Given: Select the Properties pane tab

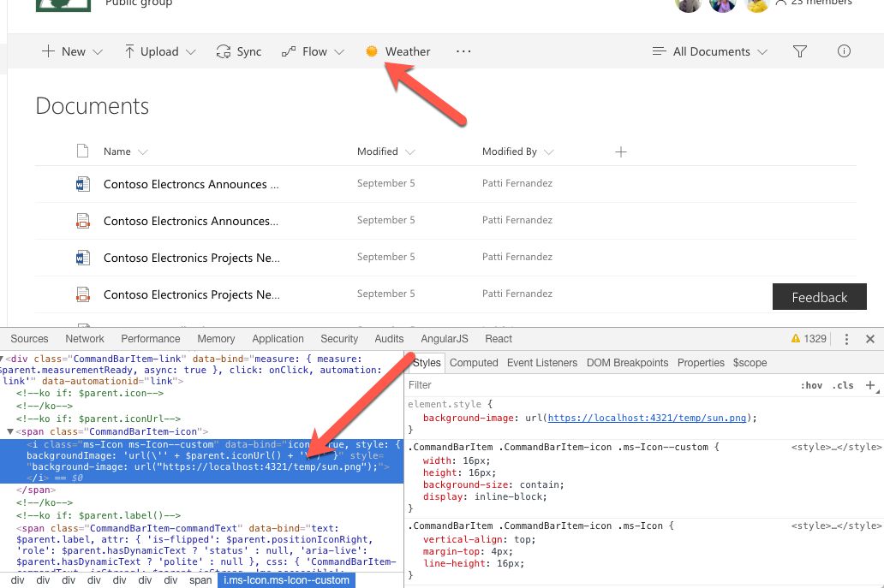Looking at the screenshot, I should (701, 363).
